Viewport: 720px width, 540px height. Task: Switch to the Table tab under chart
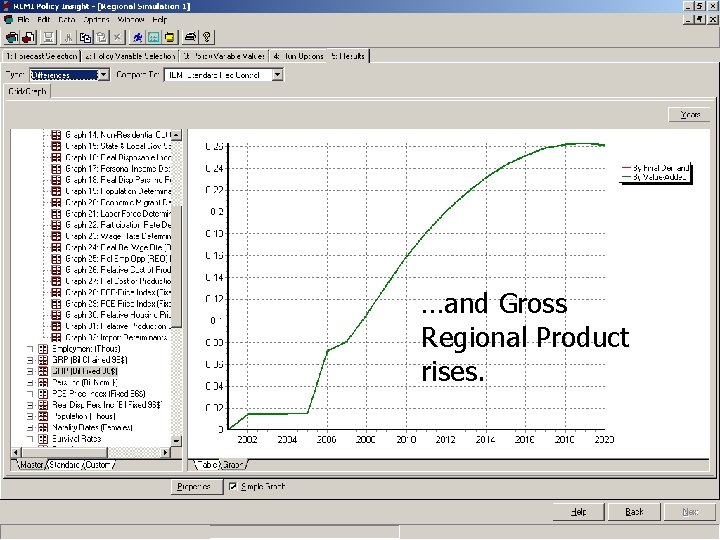[x=207, y=465]
